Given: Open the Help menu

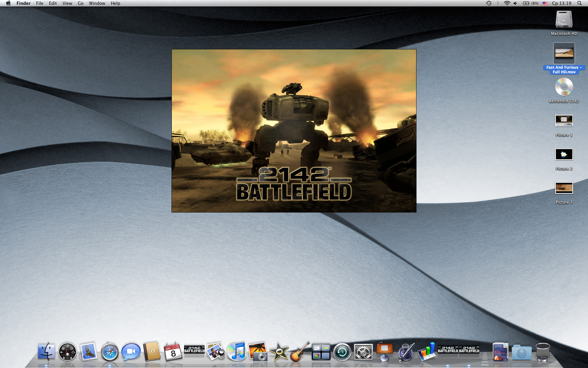Looking at the screenshot, I should pos(115,3).
